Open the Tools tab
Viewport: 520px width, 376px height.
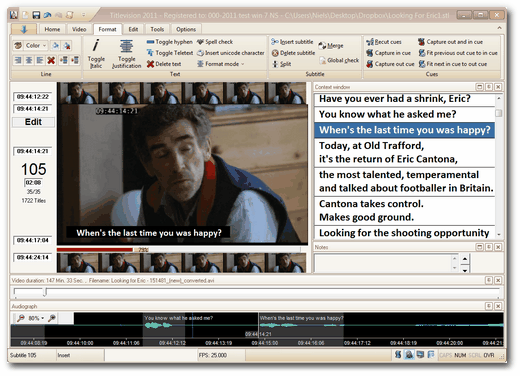click(157, 29)
